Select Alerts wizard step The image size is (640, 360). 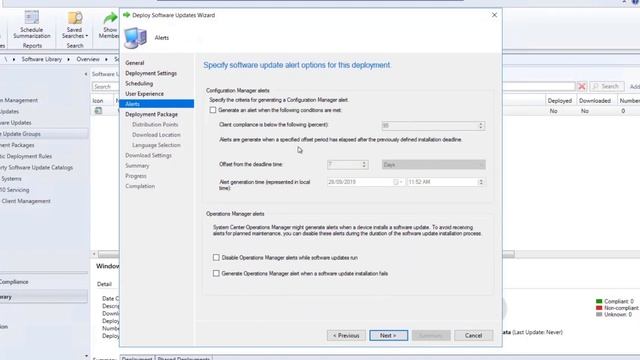157,104
